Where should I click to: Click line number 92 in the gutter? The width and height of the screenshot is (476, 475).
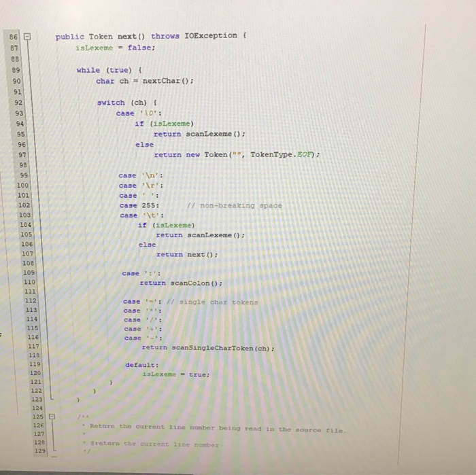tap(18, 103)
